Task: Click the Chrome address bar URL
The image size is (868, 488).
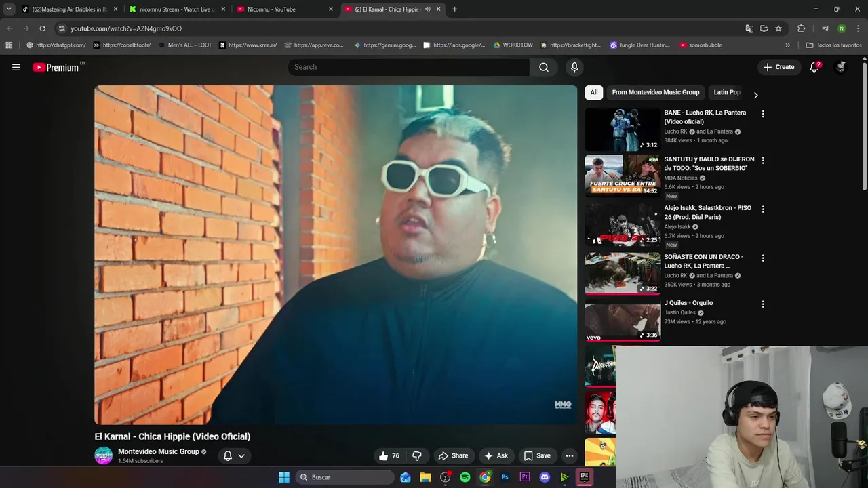Action: point(126,28)
